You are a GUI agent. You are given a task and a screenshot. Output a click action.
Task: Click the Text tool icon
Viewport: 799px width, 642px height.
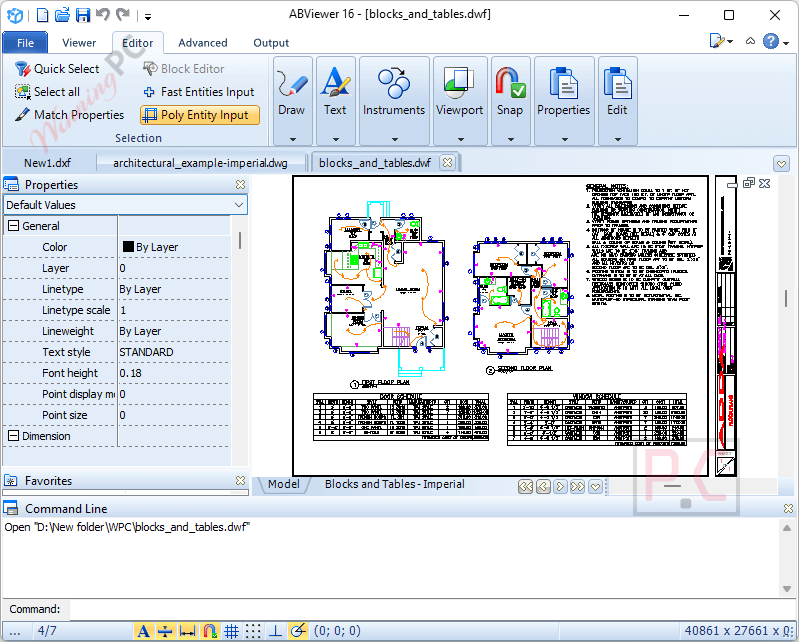(x=335, y=82)
